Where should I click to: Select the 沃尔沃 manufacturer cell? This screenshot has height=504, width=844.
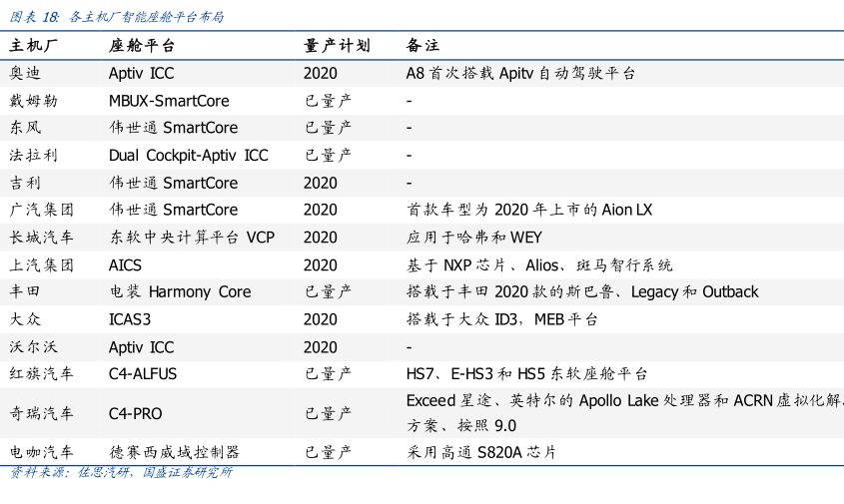[34, 347]
